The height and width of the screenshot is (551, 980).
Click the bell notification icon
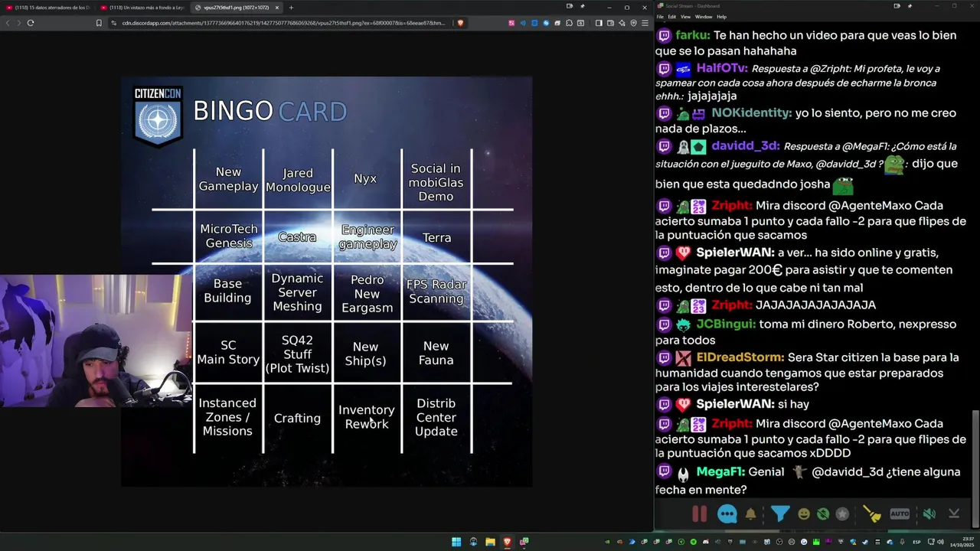pos(751,514)
